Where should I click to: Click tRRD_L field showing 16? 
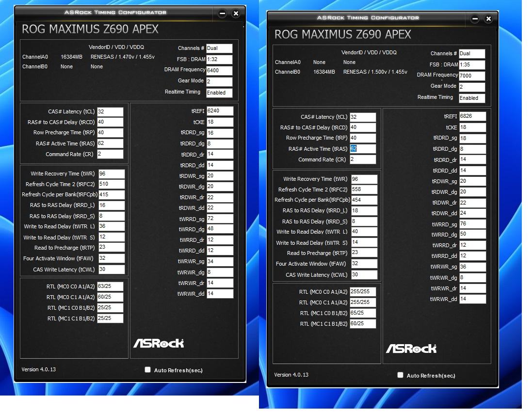[x=112, y=205]
